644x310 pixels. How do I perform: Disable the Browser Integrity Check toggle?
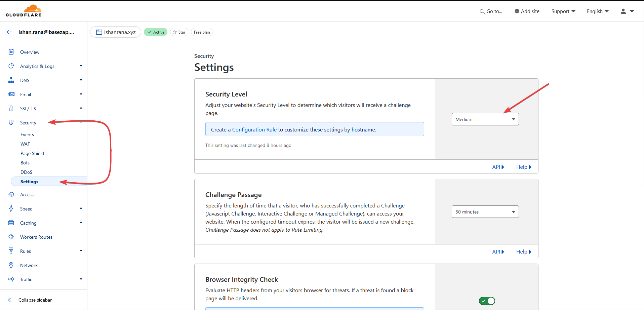coord(487,301)
